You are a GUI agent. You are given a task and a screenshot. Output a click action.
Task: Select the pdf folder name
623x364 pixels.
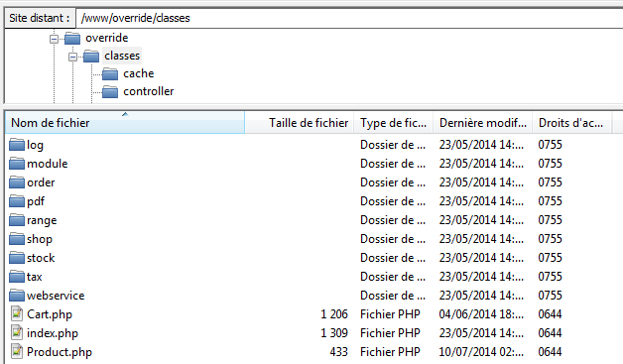pyautogui.click(x=36, y=201)
